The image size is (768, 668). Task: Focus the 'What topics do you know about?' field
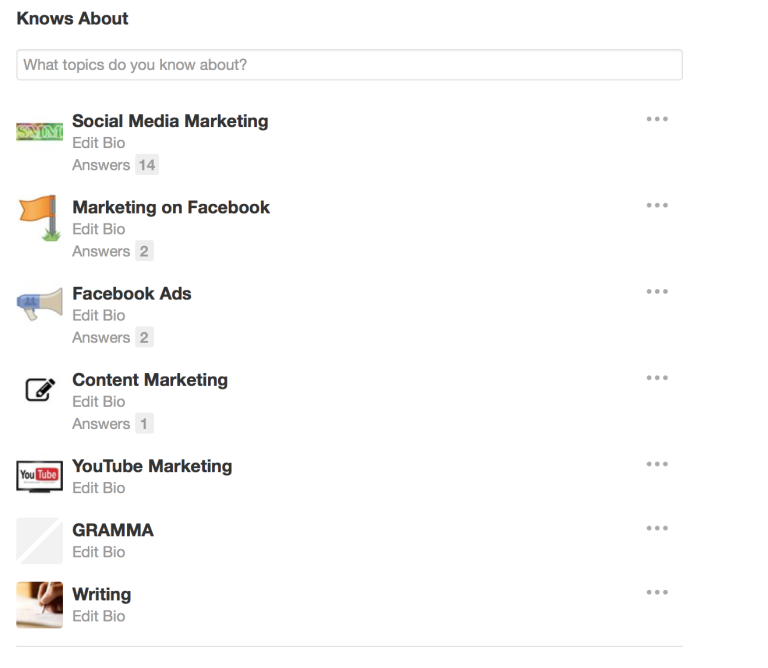tap(349, 65)
